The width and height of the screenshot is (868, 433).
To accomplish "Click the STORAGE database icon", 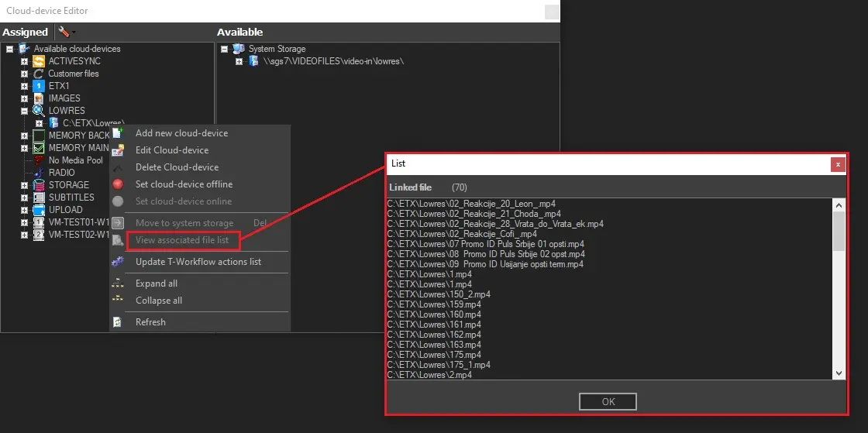I will pyautogui.click(x=39, y=185).
